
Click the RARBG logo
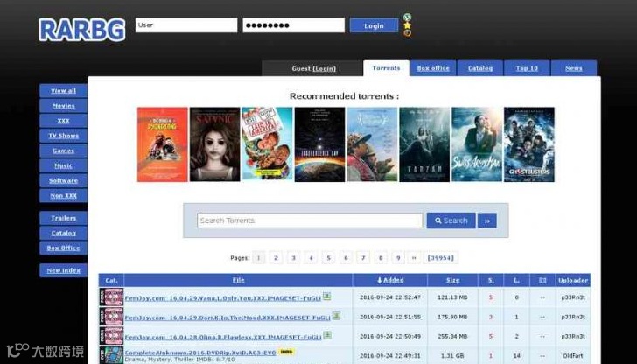coord(81,29)
